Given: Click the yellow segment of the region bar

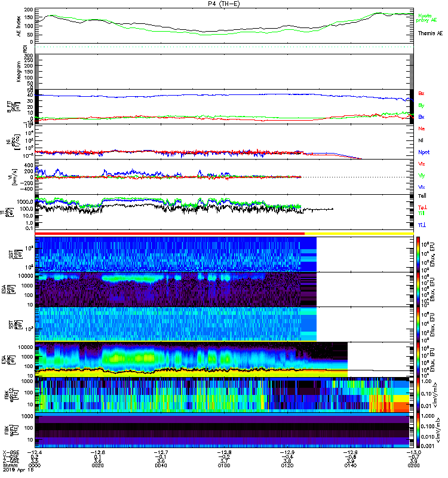Looking at the screenshot, I should 359,234.
